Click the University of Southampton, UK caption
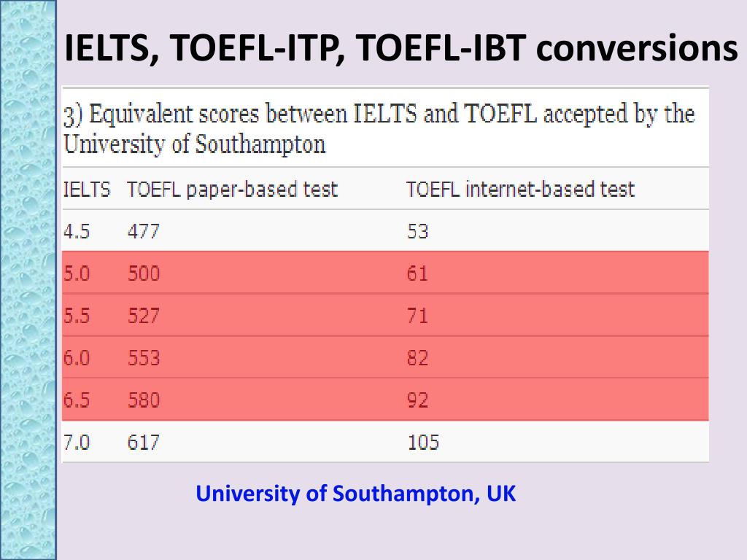The width and height of the screenshot is (747, 560). (x=356, y=494)
